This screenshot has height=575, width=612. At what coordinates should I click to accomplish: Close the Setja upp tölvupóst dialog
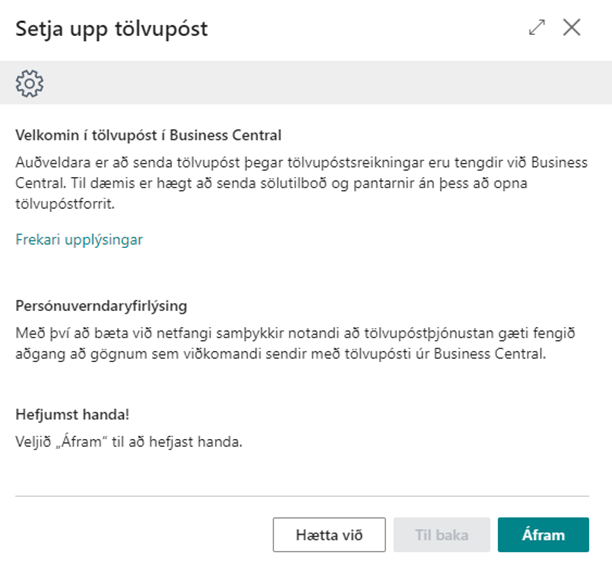coord(572,28)
